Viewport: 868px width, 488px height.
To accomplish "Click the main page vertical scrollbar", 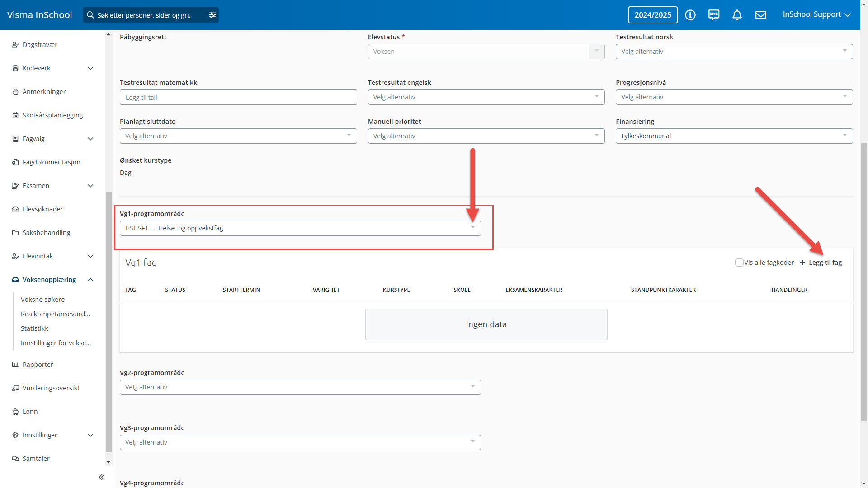I will pos(864,280).
